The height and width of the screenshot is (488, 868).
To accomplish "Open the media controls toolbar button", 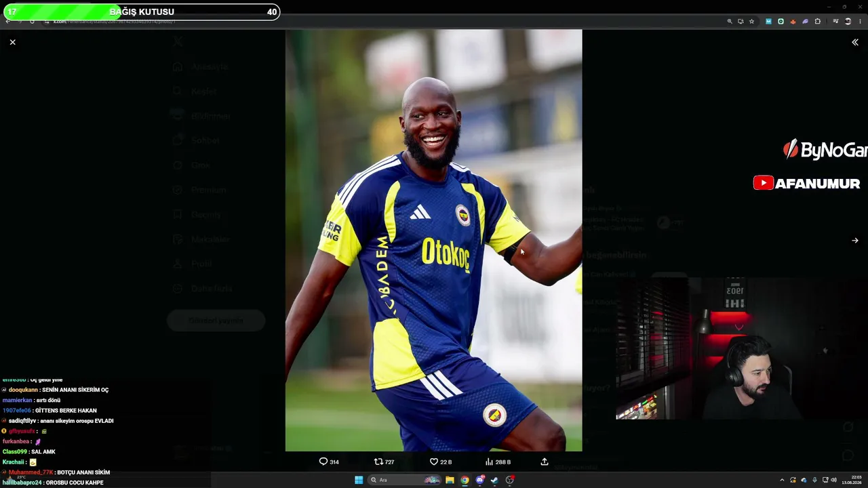I will tap(835, 22).
